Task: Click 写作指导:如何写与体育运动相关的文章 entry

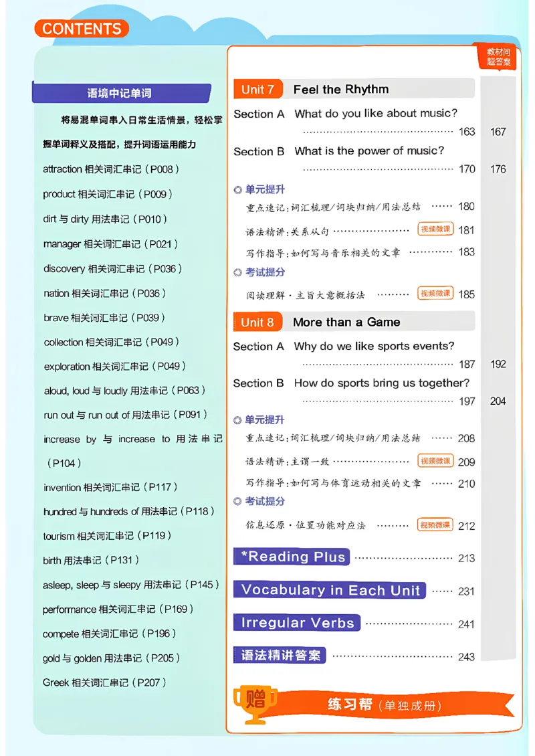Action: [x=333, y=483]
